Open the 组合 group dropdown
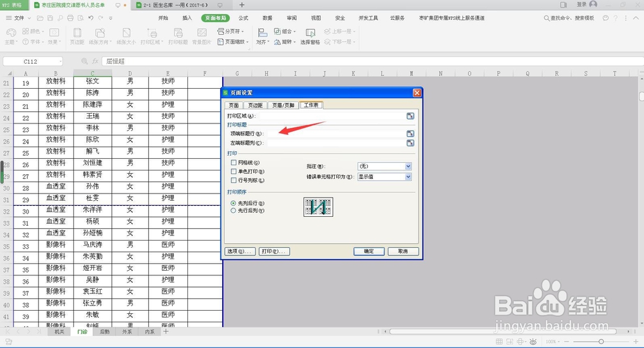 pyautogui.click(x=285, y=31)
